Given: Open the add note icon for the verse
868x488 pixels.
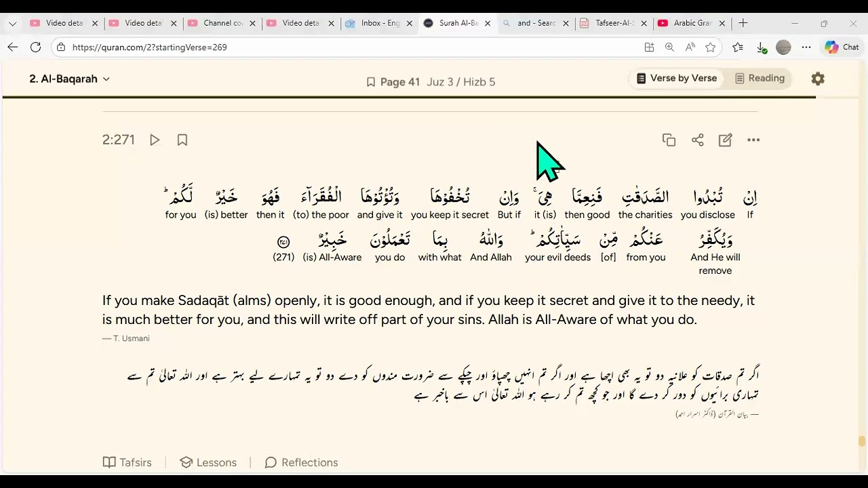Looking at the screenshot, I should 726,140.
